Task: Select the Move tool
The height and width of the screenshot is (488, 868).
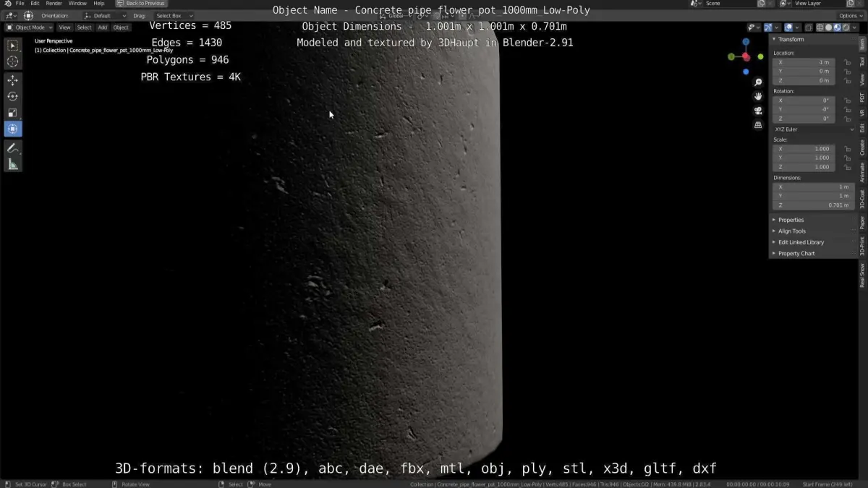Action: coord(12,80)
